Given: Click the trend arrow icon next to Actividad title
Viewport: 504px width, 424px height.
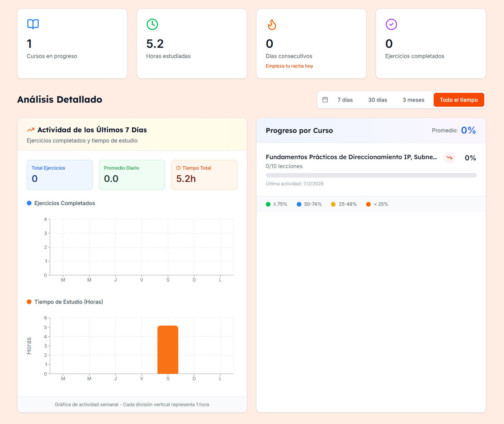Looking at the screenshot, I should [31, 130].
